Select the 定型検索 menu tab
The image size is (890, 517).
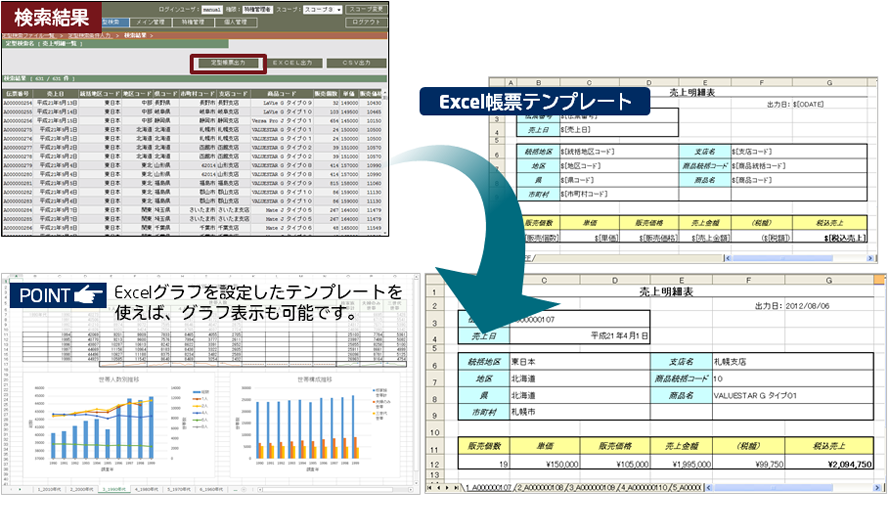[114, 22]
